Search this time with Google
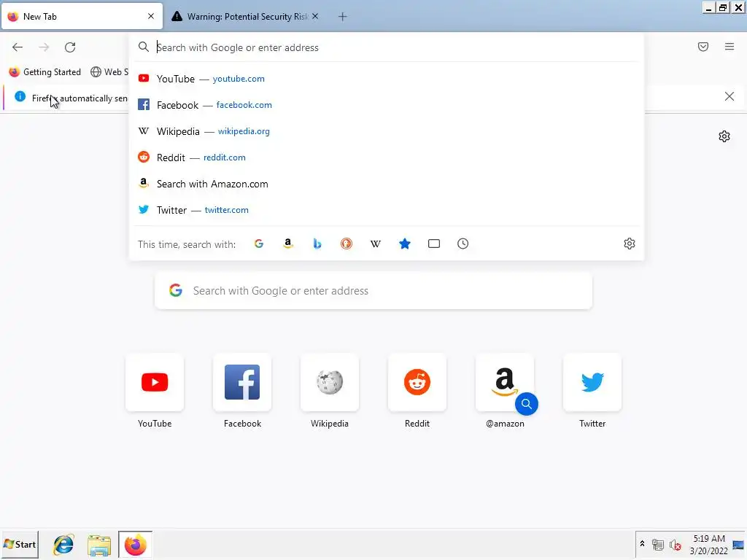The height and width of the screenshot is (560, 747). point(259,244)
